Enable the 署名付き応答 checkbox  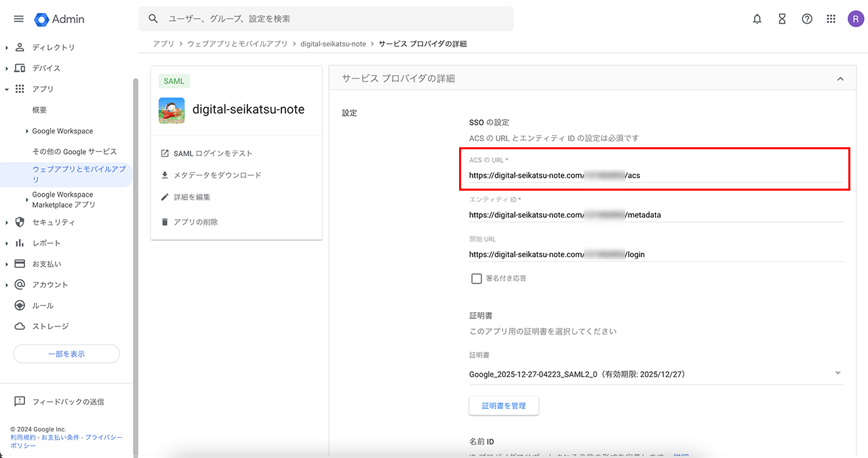[x=477, y=278]
